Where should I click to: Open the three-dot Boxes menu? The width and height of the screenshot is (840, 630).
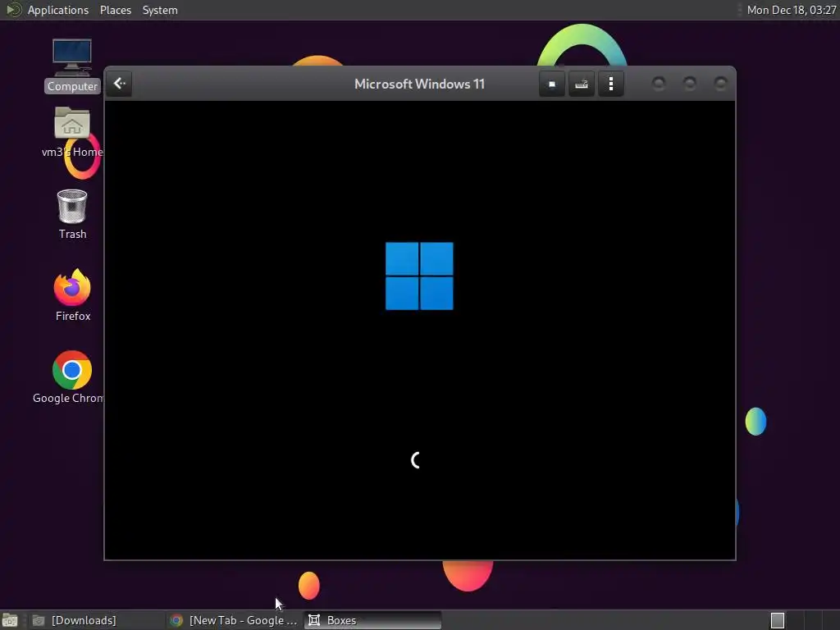point(610,84)
